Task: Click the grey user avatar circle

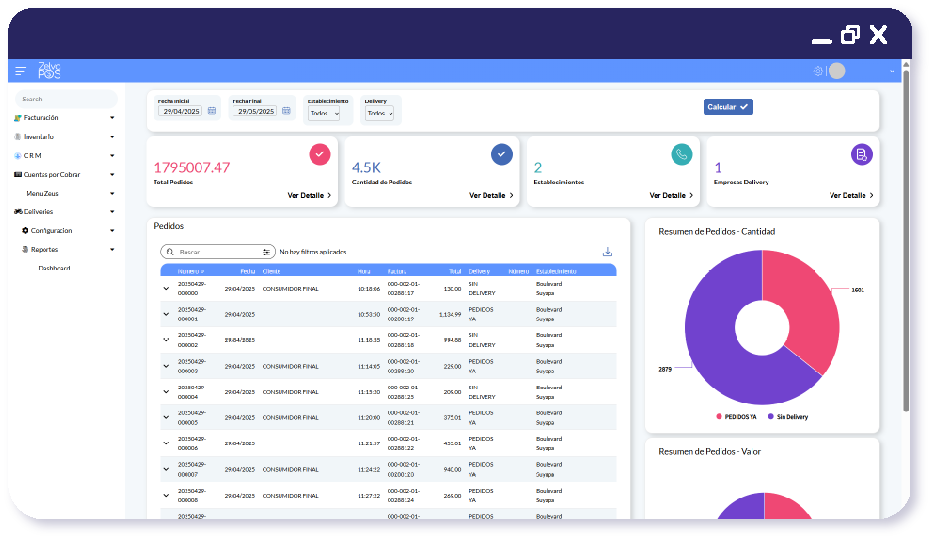Action: pyautogui.click(x=837, y=72)
